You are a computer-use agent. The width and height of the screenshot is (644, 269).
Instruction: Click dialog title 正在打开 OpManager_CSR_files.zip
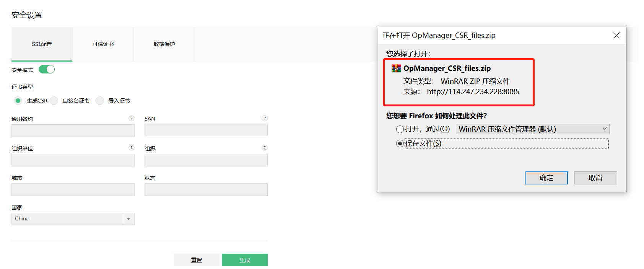tap(439, 36)
